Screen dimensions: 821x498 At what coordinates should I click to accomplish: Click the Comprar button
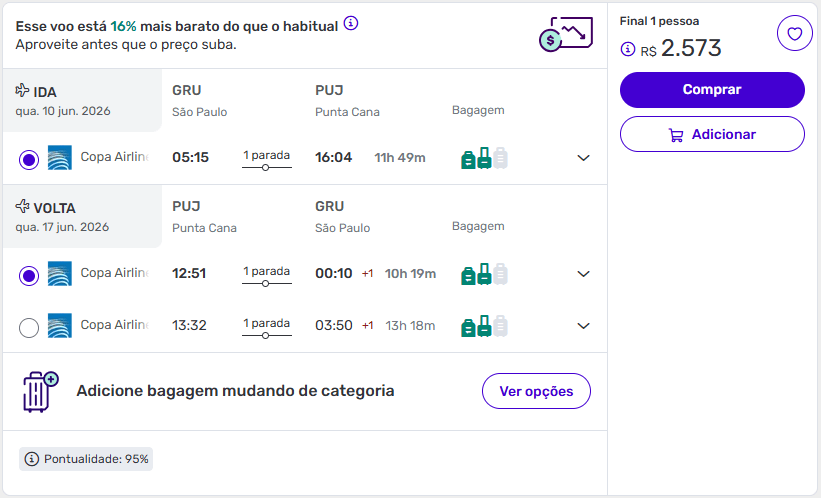click(x=712, y=90)
